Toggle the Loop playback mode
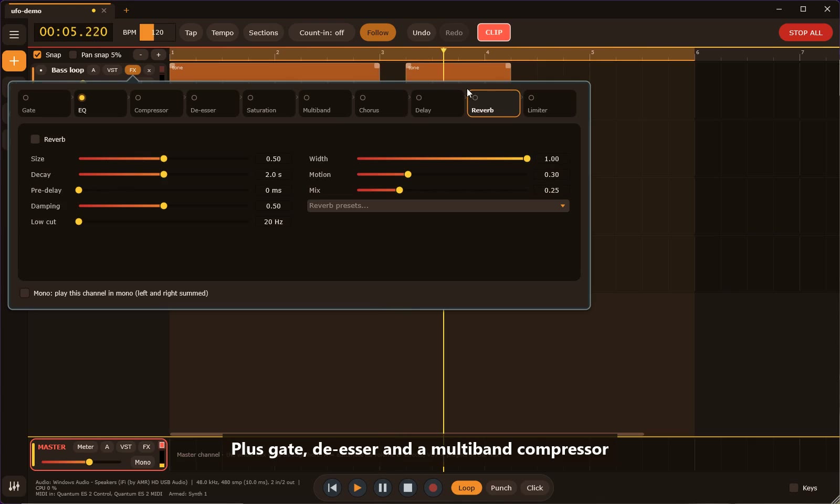This screenshot has width=840, height=504. pyautogui.click(x=466, y=488)
